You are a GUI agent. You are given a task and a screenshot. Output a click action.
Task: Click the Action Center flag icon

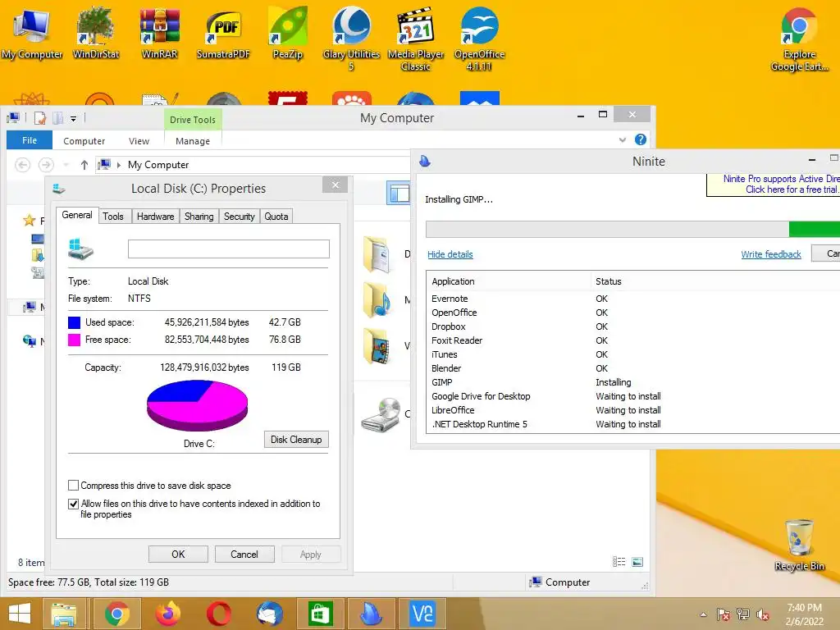(723, 615)
